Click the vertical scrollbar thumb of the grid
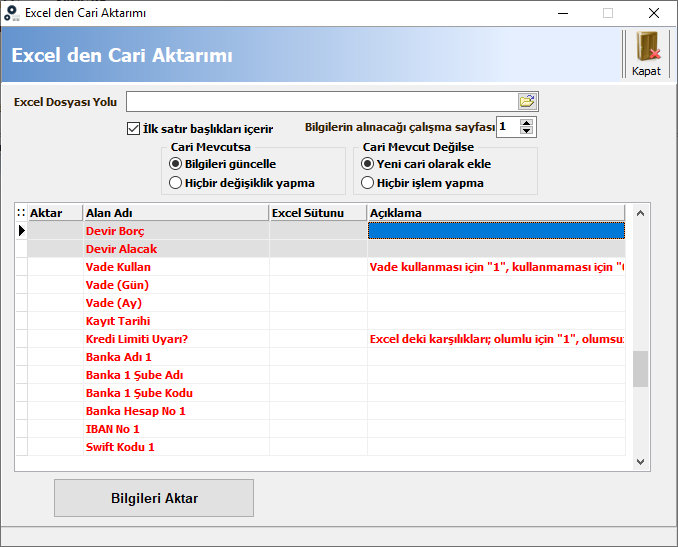This screenshot has height=547, width=678. coord(640,369)
